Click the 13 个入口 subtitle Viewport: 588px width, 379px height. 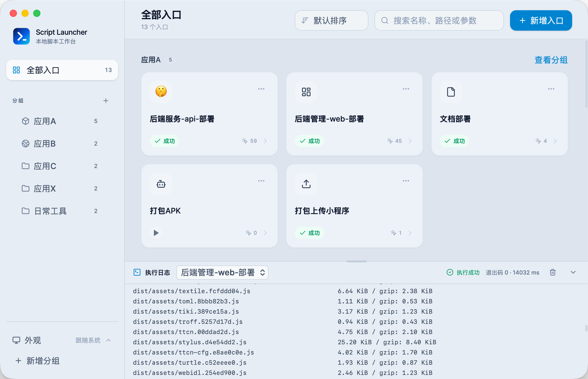point(154,27)
